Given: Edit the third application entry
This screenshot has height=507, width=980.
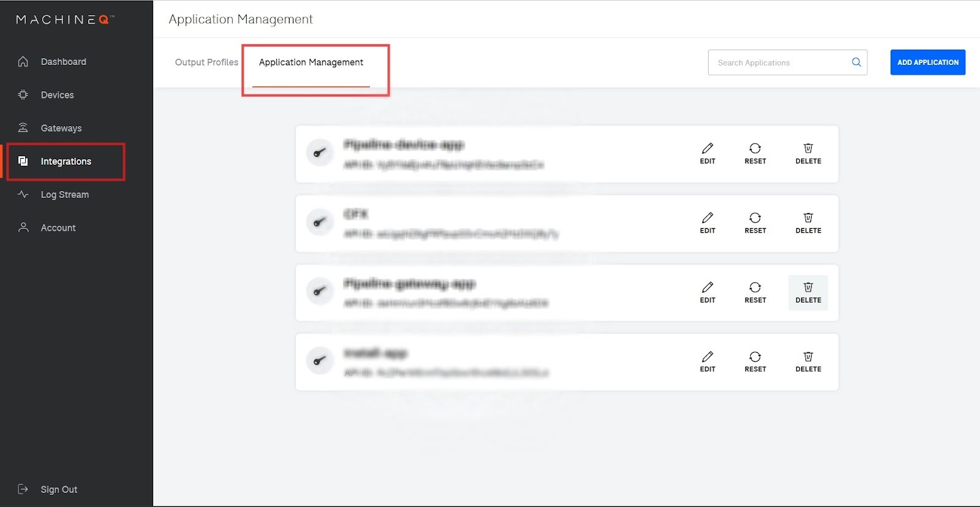Looking at the screenshot, I should pos(707,292).
